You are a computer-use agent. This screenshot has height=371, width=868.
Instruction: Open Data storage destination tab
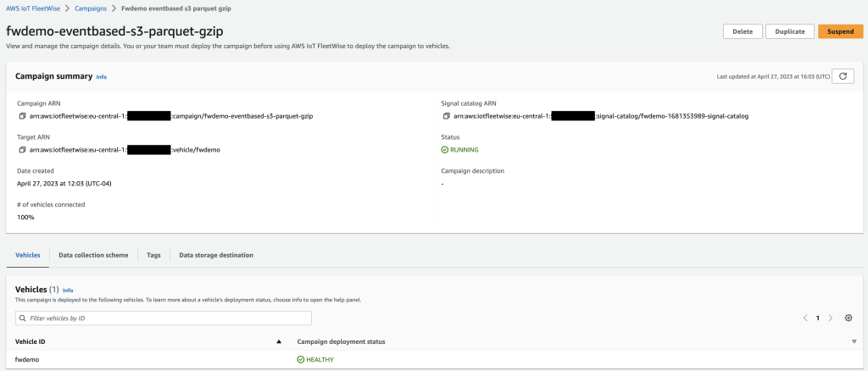tap(215, 255)
